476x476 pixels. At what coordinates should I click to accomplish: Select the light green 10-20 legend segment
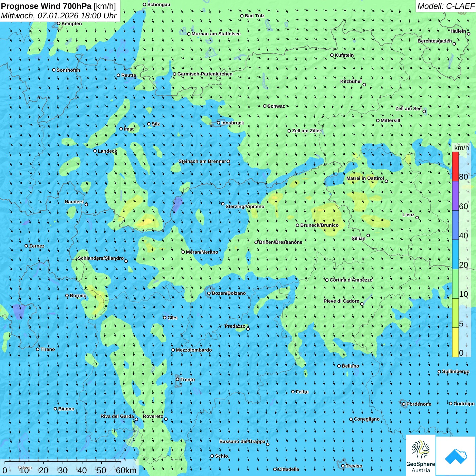pyautogui.click(x=455, y=284)
